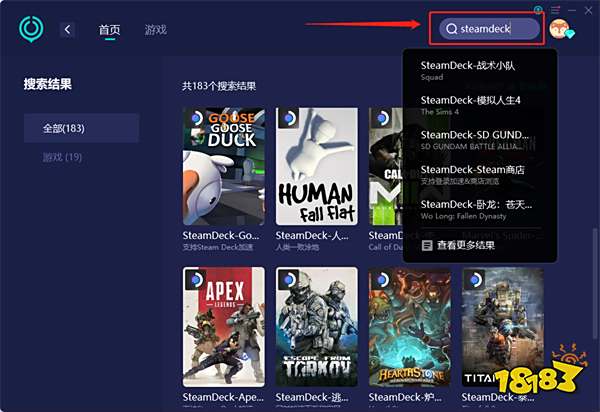The height and width of the screenshot is (412, 600).
Task: Open the Hearthstone game cover
Action: (410, 327)
